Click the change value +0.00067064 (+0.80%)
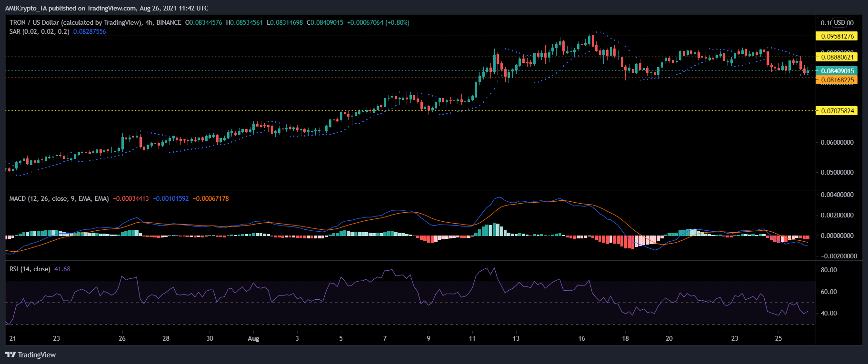The height and width of the screenshot is (364, 868). pyautogui.click(x=378, y=22)
